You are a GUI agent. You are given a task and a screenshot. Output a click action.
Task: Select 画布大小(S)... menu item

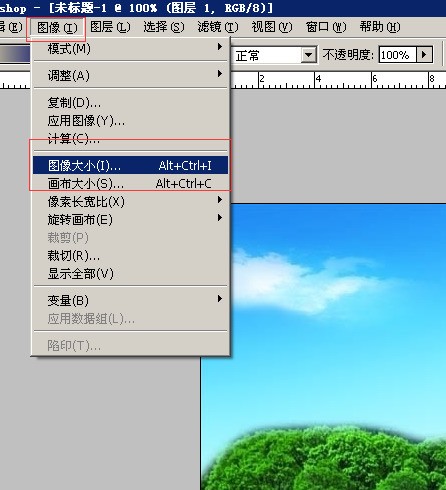130,183
